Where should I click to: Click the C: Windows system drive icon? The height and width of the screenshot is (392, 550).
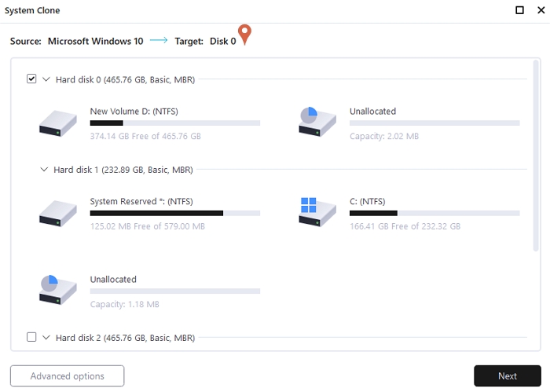click(317, 212)
